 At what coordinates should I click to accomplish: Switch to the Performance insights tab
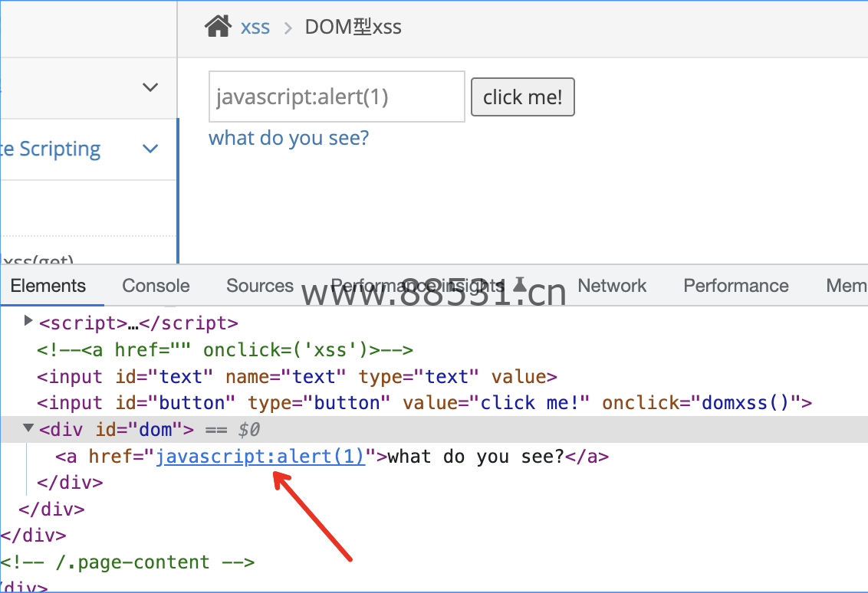pyautogui.click(x=418, y=286)
